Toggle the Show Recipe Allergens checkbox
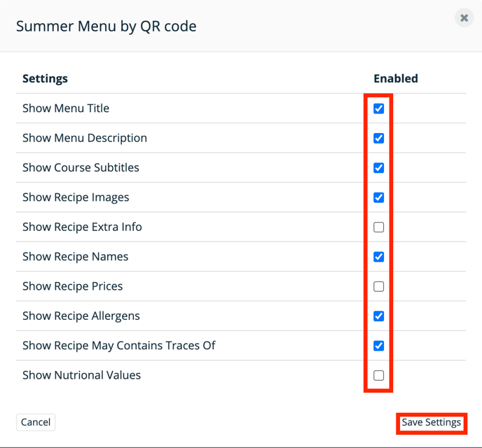This screenshot has height=448, width=482. [x=378, y=316]
